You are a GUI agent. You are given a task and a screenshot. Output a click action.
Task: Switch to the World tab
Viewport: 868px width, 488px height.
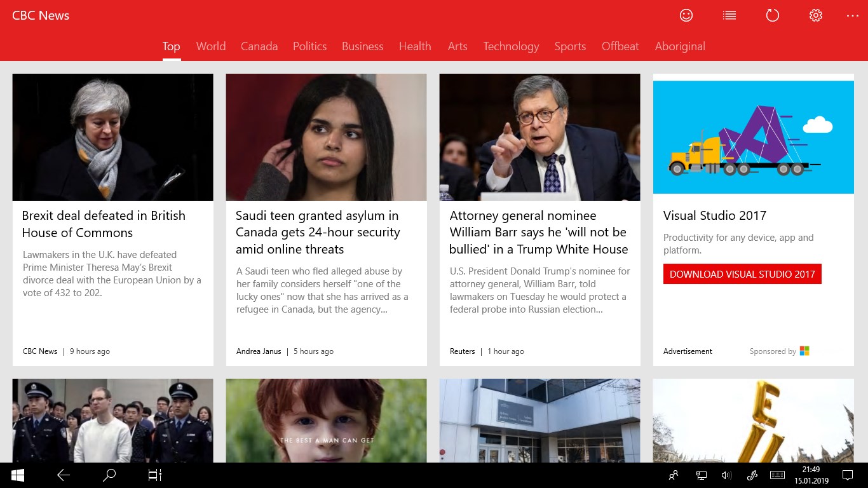pyautogui.click(x=211, y=46)
